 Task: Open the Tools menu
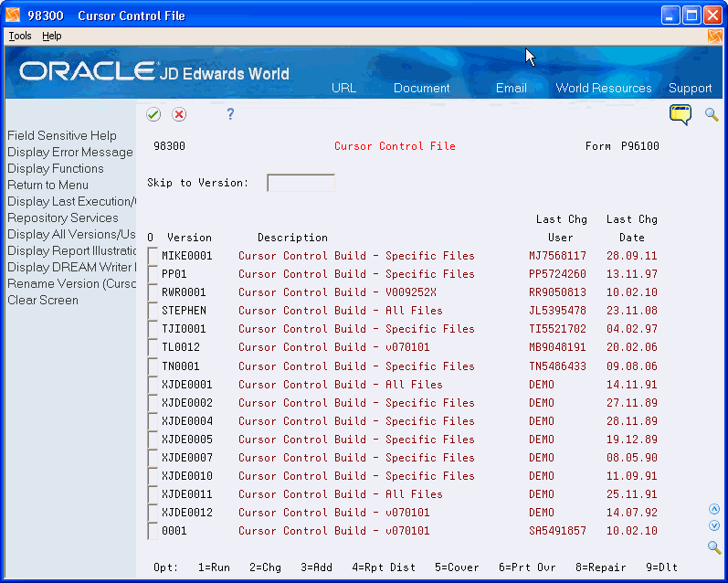pos(20,36)
